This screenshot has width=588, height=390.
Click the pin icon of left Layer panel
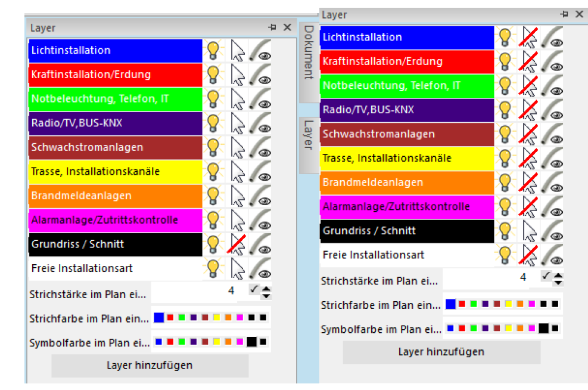tap(273, 27)
